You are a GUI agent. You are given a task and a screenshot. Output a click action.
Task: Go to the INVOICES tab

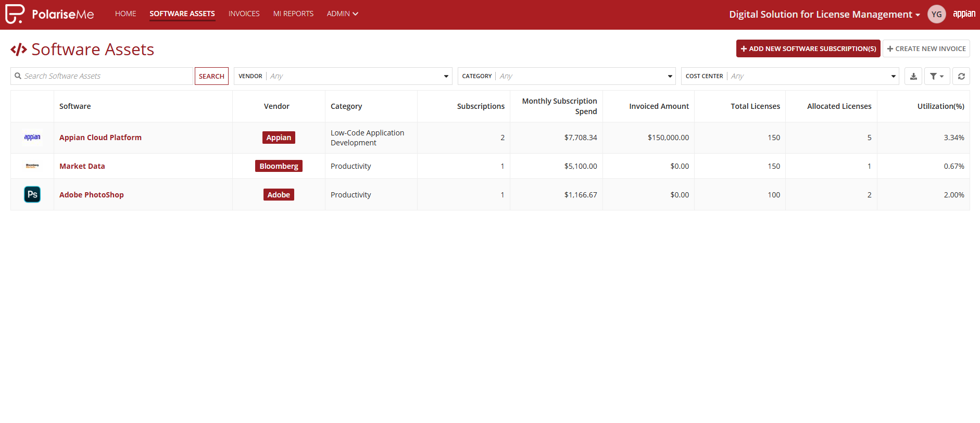[244, 14]
